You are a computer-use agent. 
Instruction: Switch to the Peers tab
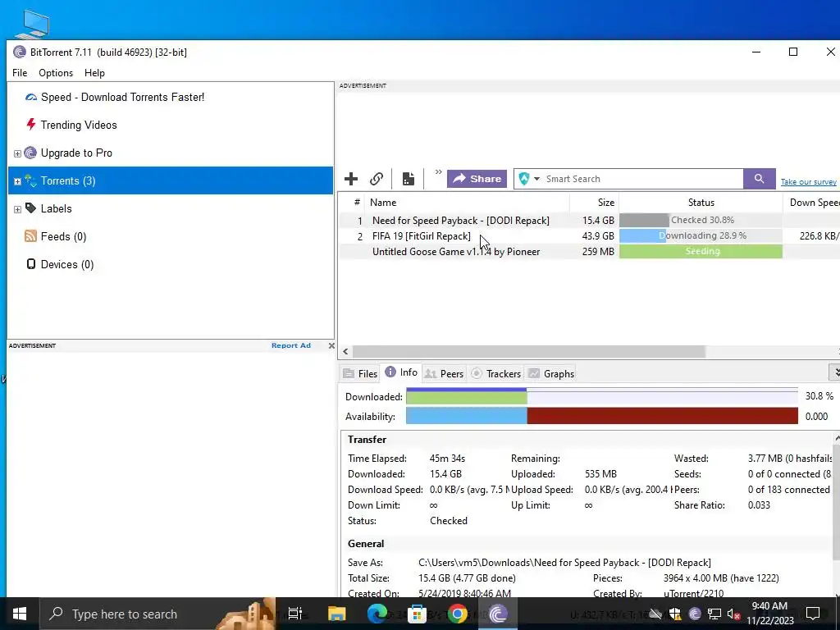click(444, 374)
